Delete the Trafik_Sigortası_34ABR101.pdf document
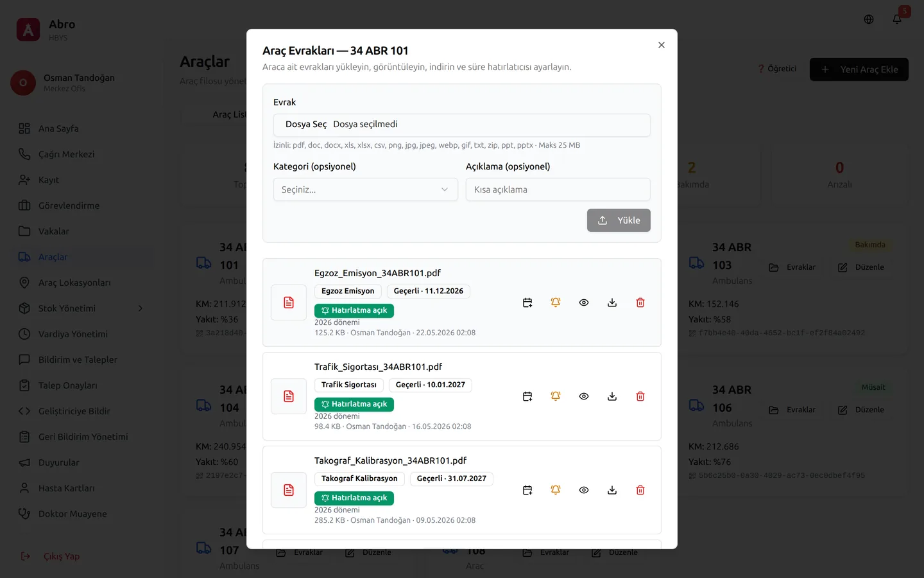The image size is (924, 578). pos(640,396)
